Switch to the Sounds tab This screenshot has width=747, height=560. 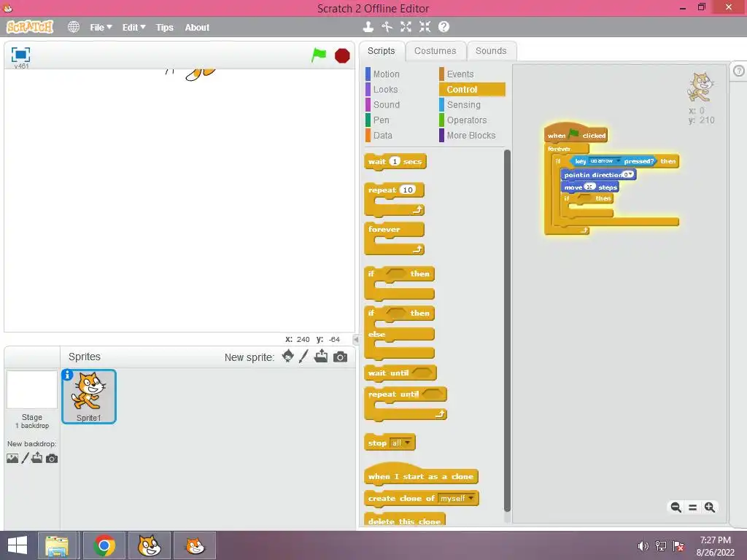pos(491,51)
